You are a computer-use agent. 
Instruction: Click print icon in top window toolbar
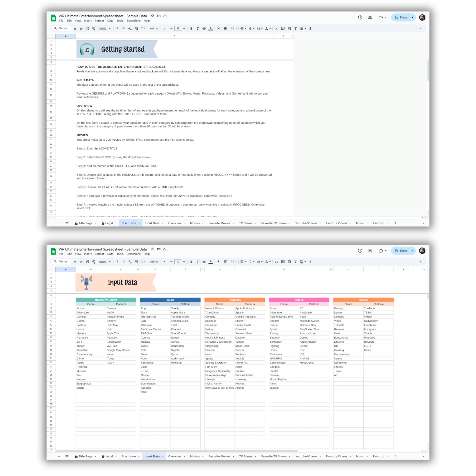[88, 29]
